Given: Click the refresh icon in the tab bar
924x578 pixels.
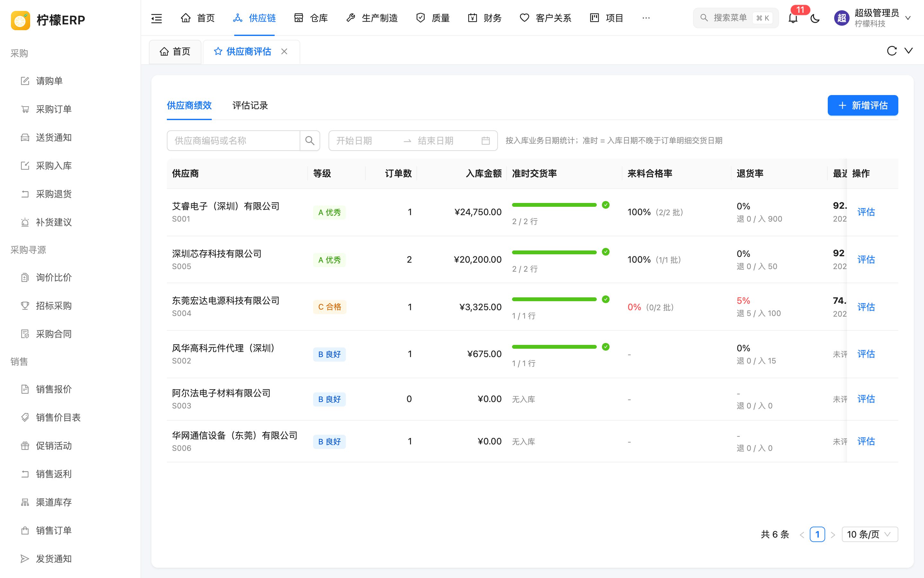Looking at the screenshot, I should tap(892, 51).
